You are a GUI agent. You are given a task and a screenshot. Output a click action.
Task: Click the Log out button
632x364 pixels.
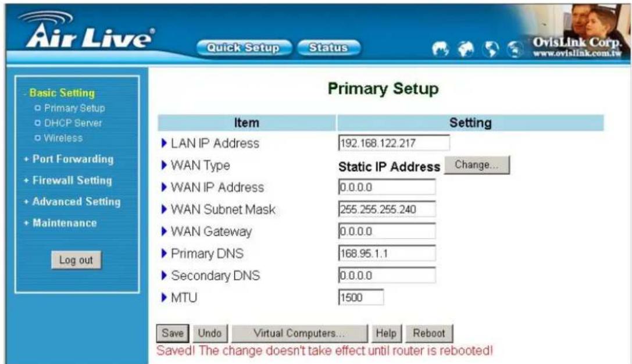76,260
